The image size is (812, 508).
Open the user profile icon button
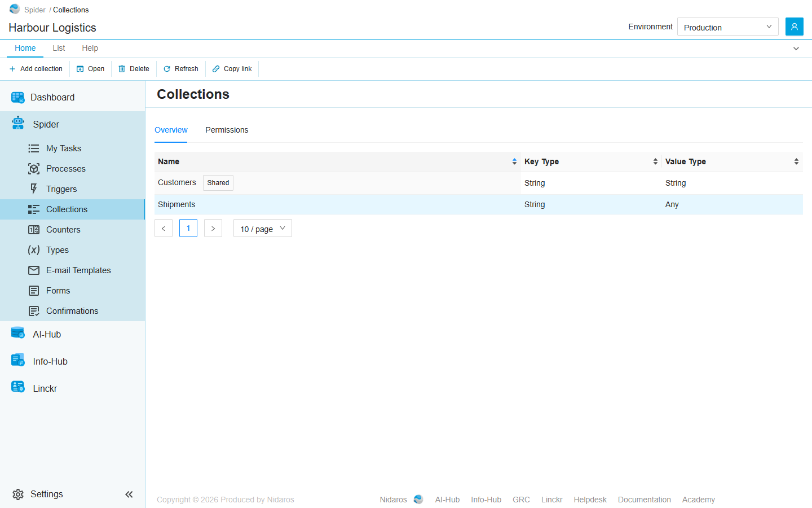(x=794, y=27)
